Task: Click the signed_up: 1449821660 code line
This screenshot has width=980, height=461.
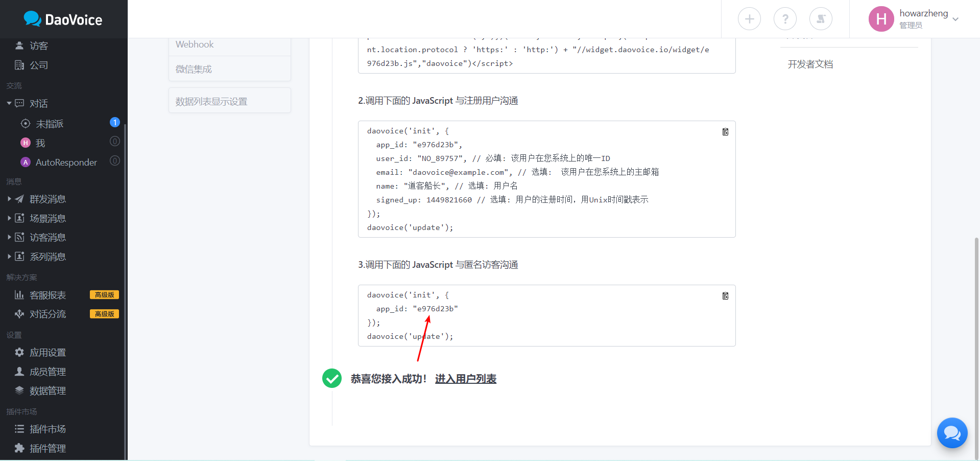Action: 512,200
